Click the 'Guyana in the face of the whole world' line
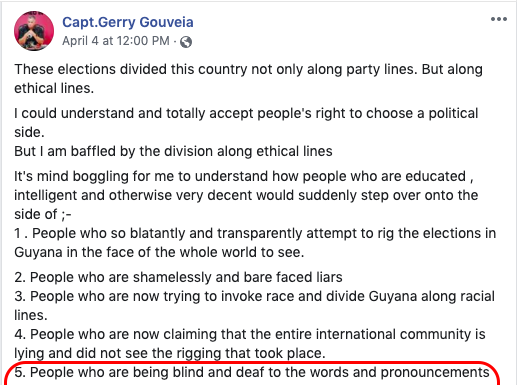The height and width of the screenshot is (385, 517). (159, 252)
